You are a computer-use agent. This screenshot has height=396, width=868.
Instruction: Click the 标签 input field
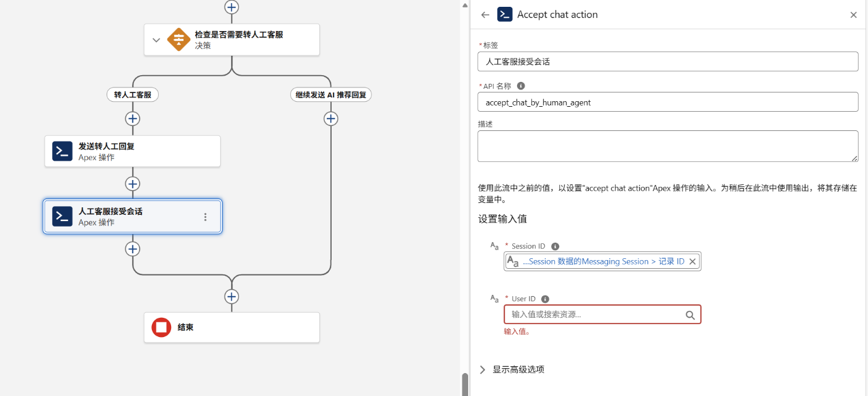point(668,61)
